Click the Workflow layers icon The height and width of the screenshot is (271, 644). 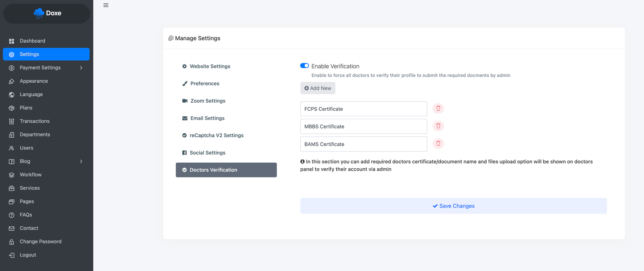tap(12, 175)
